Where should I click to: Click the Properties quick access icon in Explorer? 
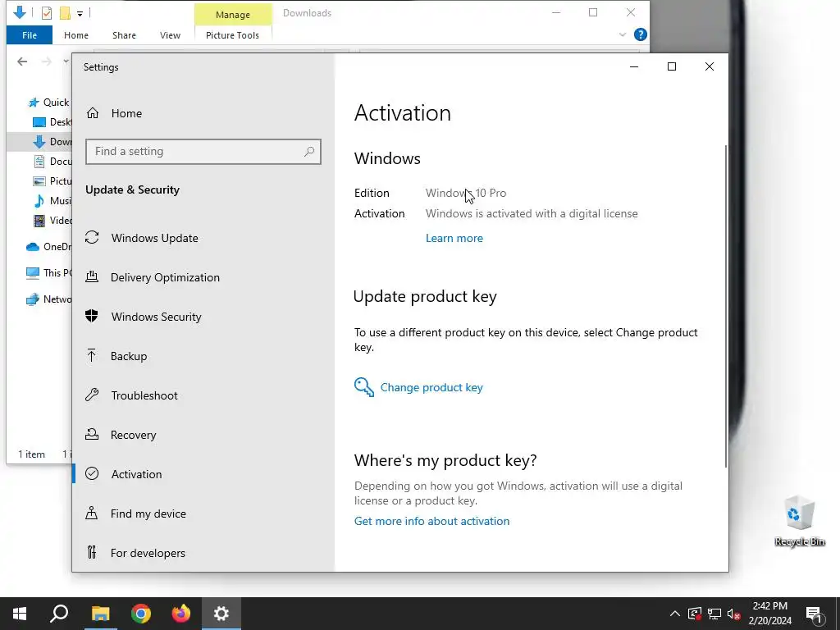point(47,13)
